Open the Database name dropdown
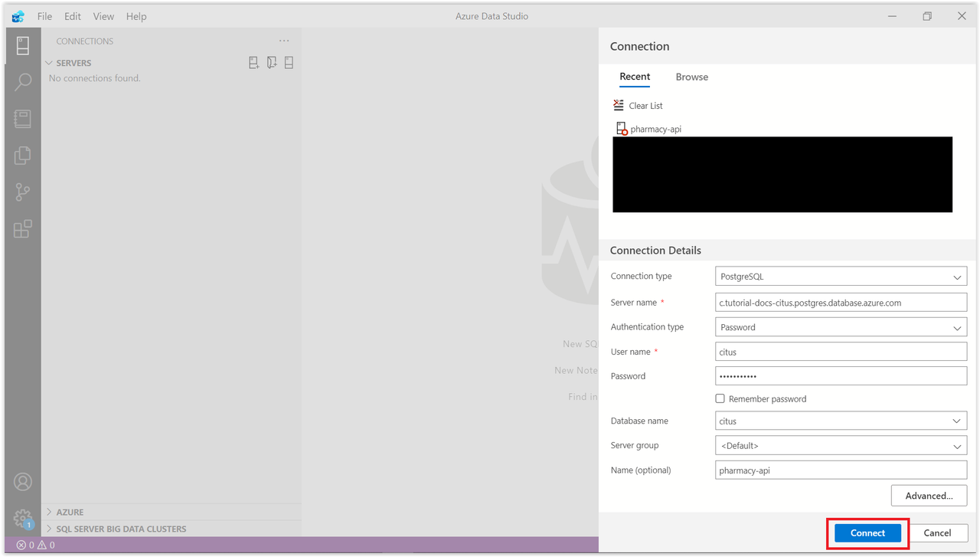The image size is (980, 557). (841, 421)
